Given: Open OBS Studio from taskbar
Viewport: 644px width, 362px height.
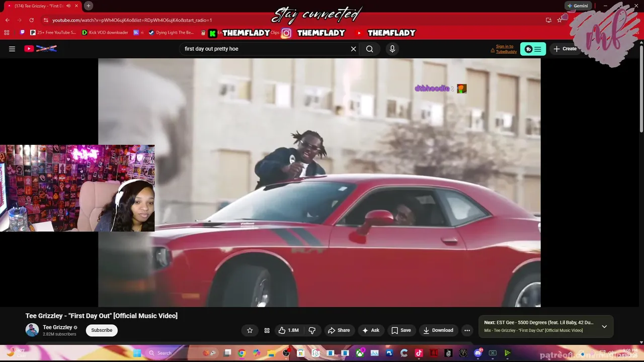Looking at the screenshot, I should 286,353.
